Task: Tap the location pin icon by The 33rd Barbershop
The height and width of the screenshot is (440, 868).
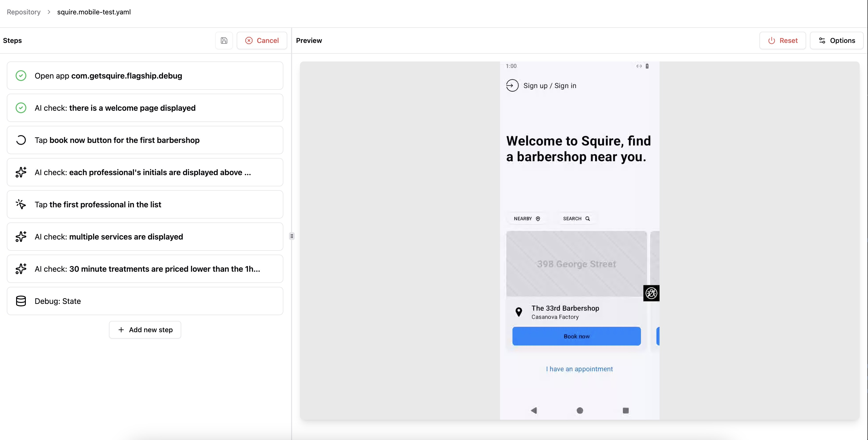Action: (x=519, y=312)
